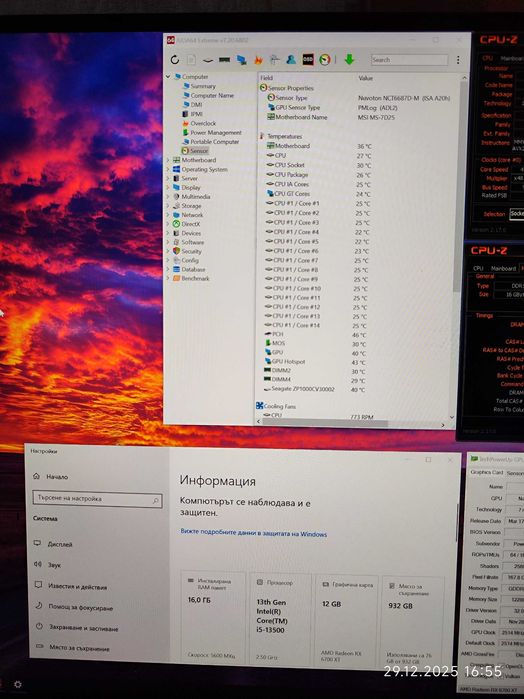This screenshot has height=699, width=524.
Task: Click the up arrow of AIDA64 scrollbar
Action: point(464,78)
